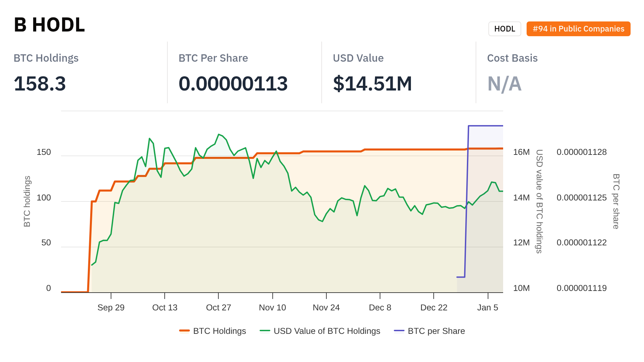Click the Sep 29 x-axis date label
644x362 pixels.
(111, 308)
